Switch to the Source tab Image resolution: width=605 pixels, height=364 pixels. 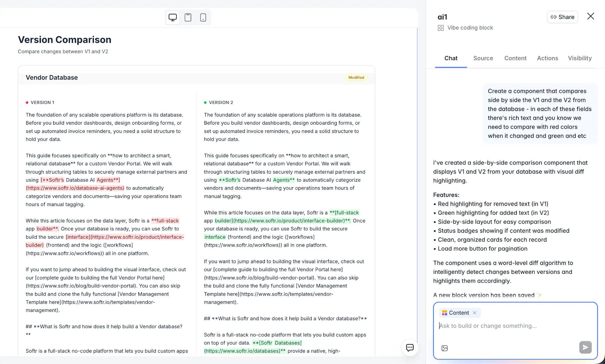483,58
